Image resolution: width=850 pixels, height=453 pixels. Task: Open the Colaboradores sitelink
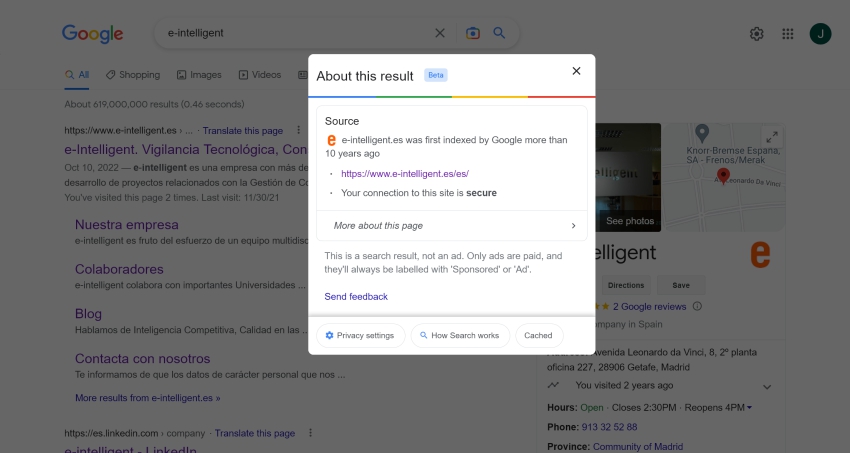coord(119,269)
